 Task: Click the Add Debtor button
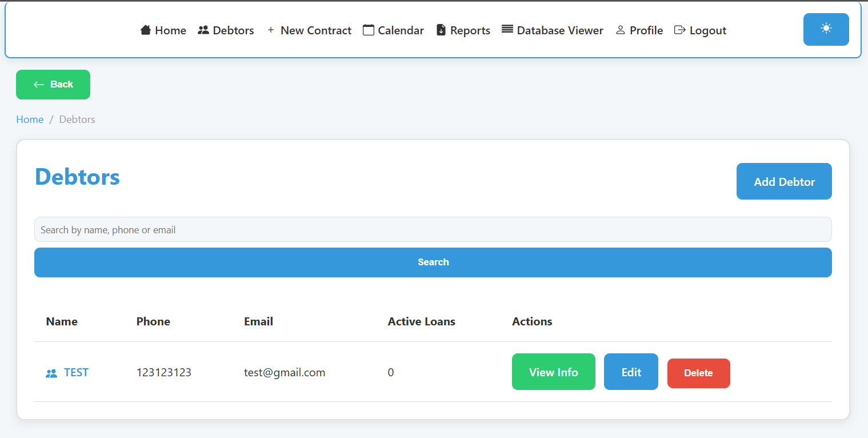(784, 181)
